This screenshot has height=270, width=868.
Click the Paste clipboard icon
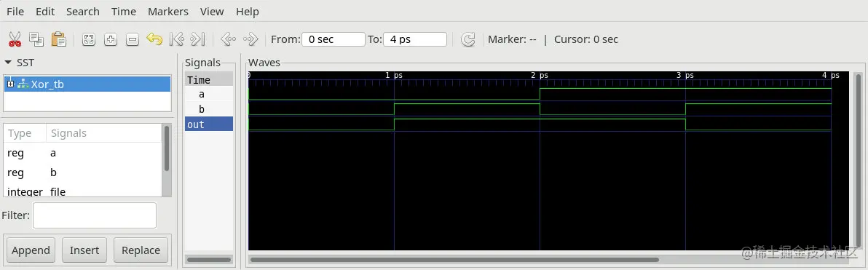(x=59, y=39)
